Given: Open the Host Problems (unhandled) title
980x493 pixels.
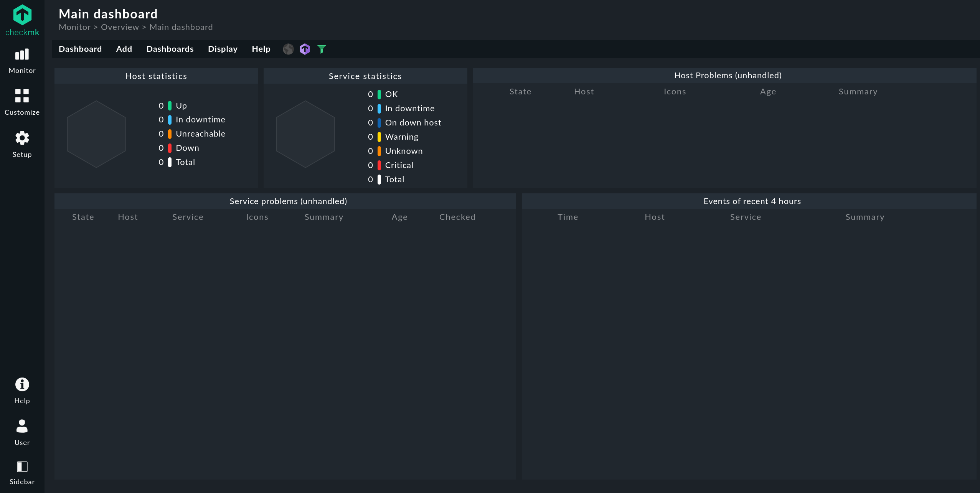Looking at the screenshot, I should 728,75.
